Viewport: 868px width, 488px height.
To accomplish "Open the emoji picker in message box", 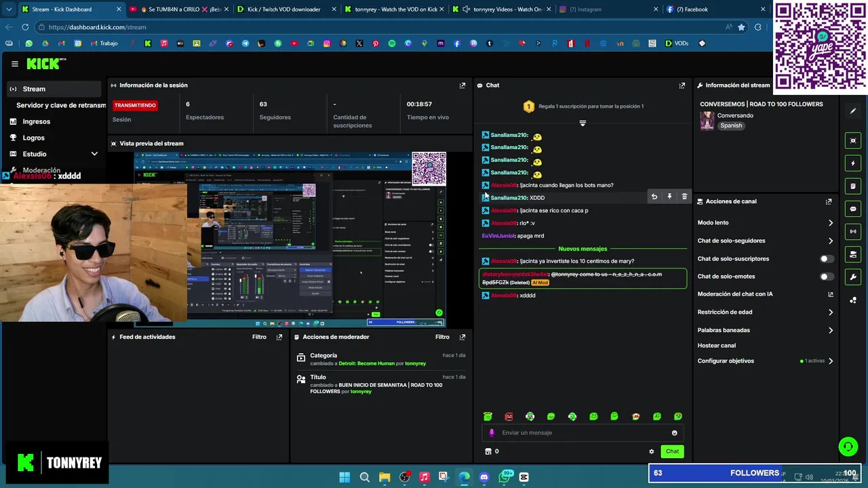I will click(x=674, y=432).
